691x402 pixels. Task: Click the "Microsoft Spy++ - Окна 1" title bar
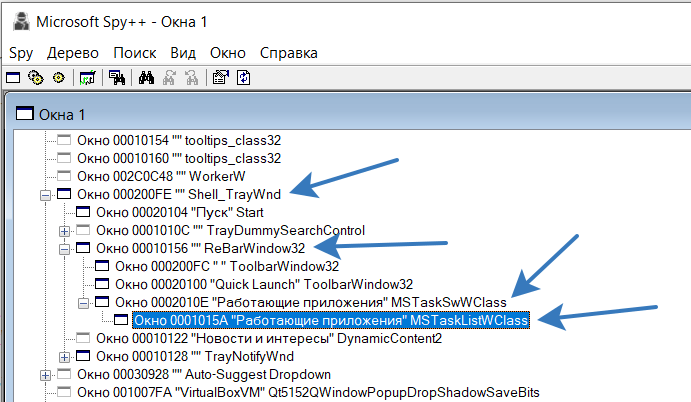tap(122, 22)
